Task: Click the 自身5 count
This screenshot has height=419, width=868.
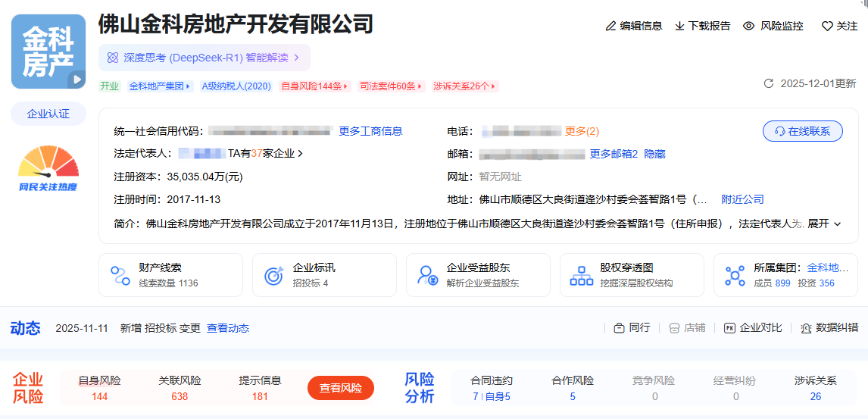Action: (498, 397)
